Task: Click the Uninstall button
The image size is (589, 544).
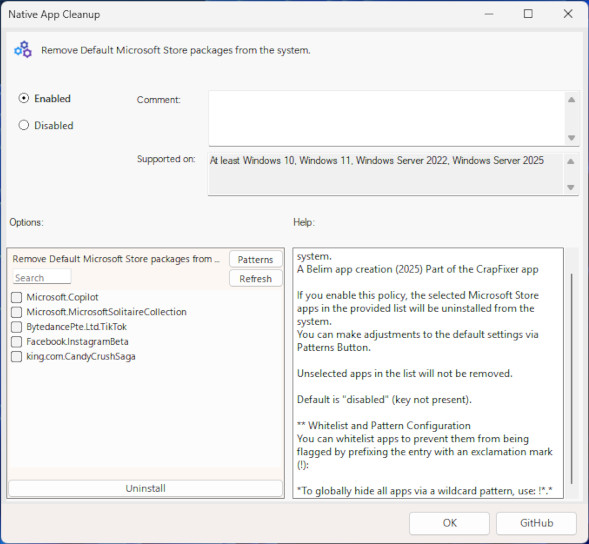Action: click(x=145, y=488)
